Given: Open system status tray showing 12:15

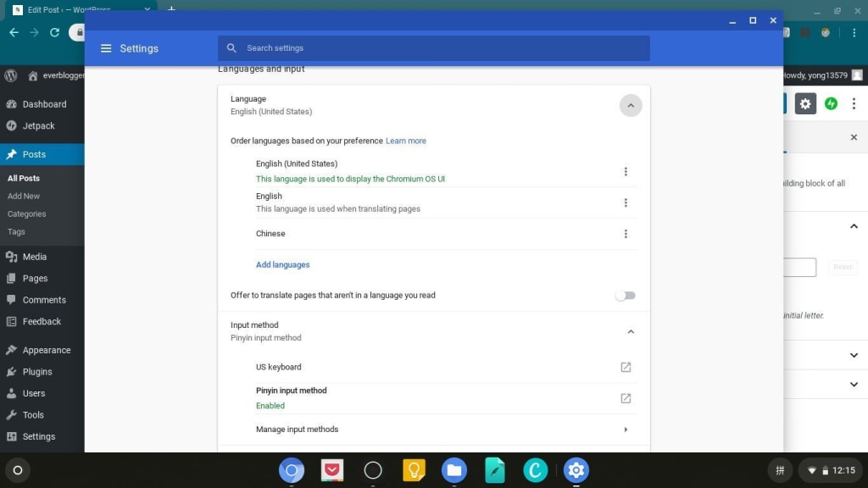Looking at the screenshot, I should (831, 470).
